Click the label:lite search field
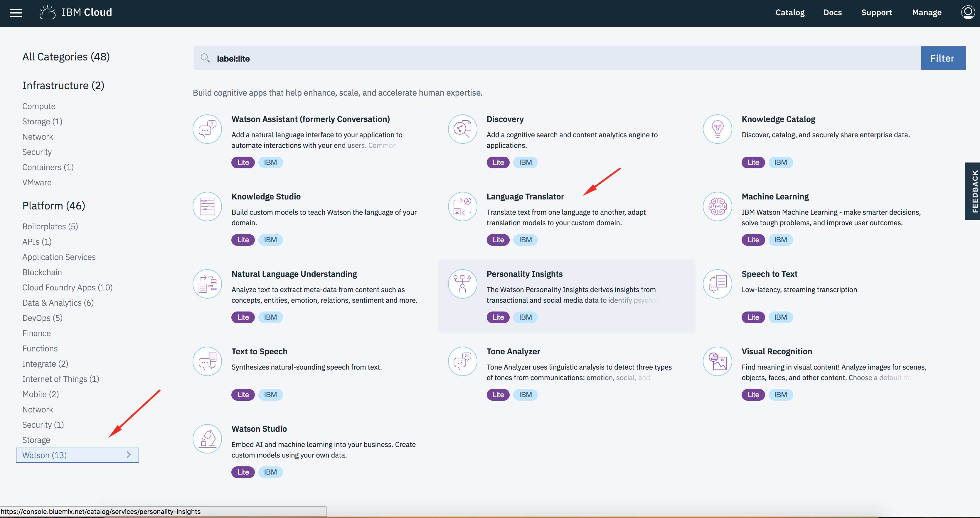The height and width of the screenshot is (518, 980). (557, 58)
